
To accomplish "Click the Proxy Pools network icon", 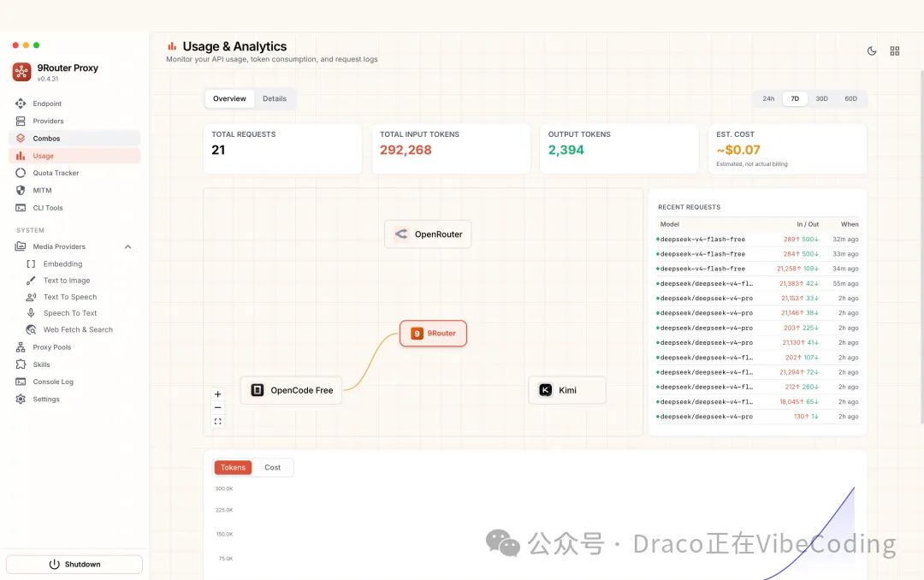I will click(21, 347).
